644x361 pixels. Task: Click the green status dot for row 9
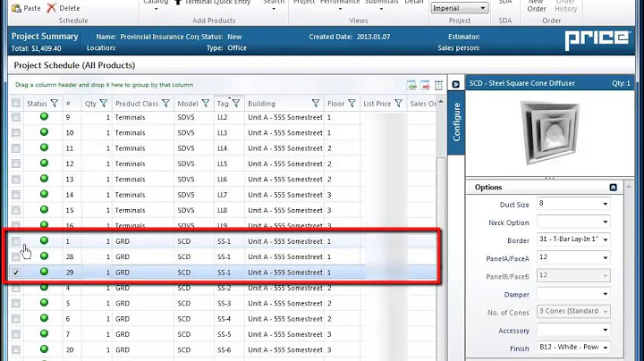coord(44,116)
